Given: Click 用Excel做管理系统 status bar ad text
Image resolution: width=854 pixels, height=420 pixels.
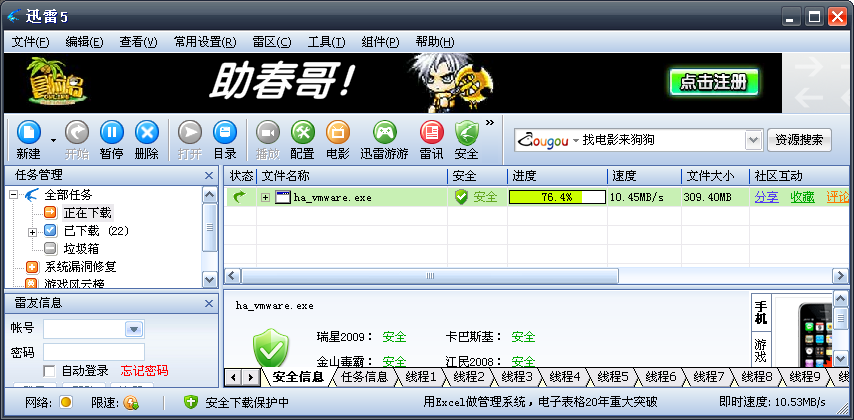Looking at the screenshot, I should tap(540, 403).
